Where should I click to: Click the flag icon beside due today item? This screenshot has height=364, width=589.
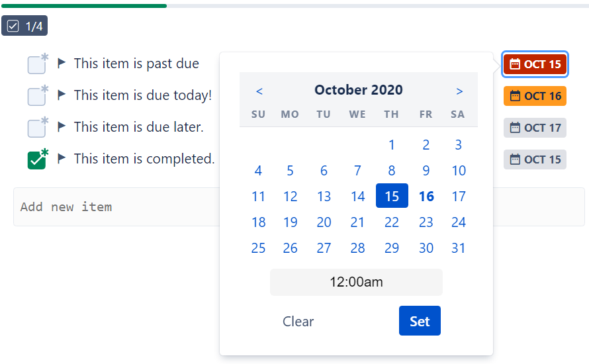coord(62,95)
